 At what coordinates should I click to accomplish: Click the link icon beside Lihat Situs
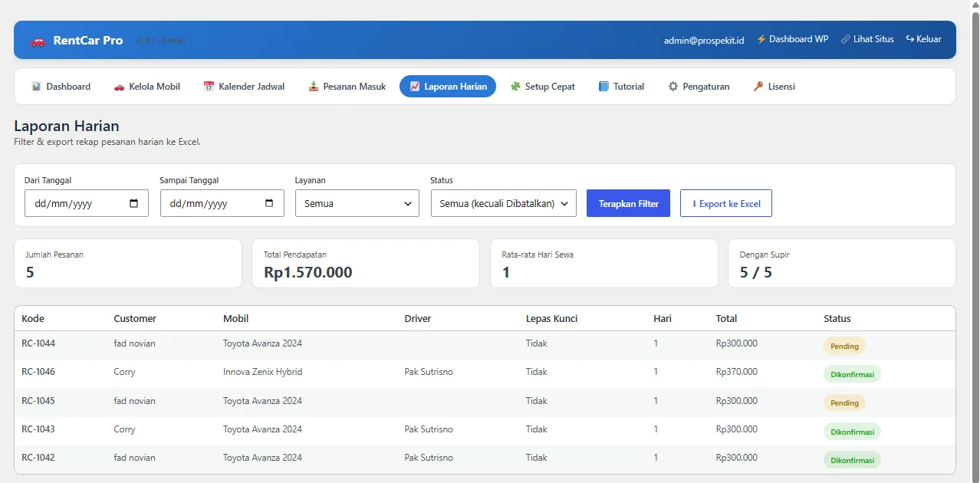point(846,39)
